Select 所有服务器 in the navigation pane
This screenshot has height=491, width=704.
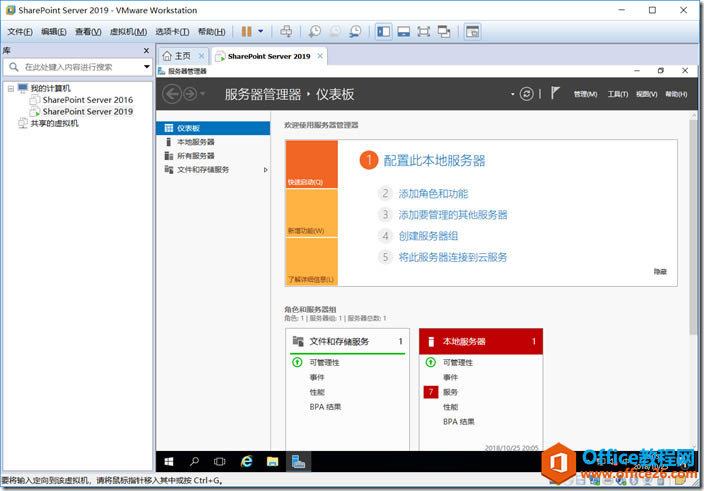pos(213,156)
